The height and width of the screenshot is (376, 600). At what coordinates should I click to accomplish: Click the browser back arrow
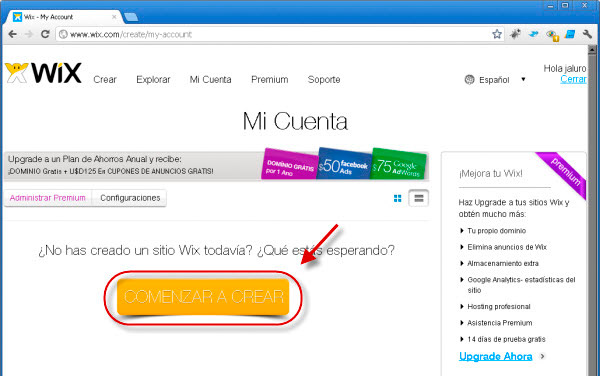13,34
